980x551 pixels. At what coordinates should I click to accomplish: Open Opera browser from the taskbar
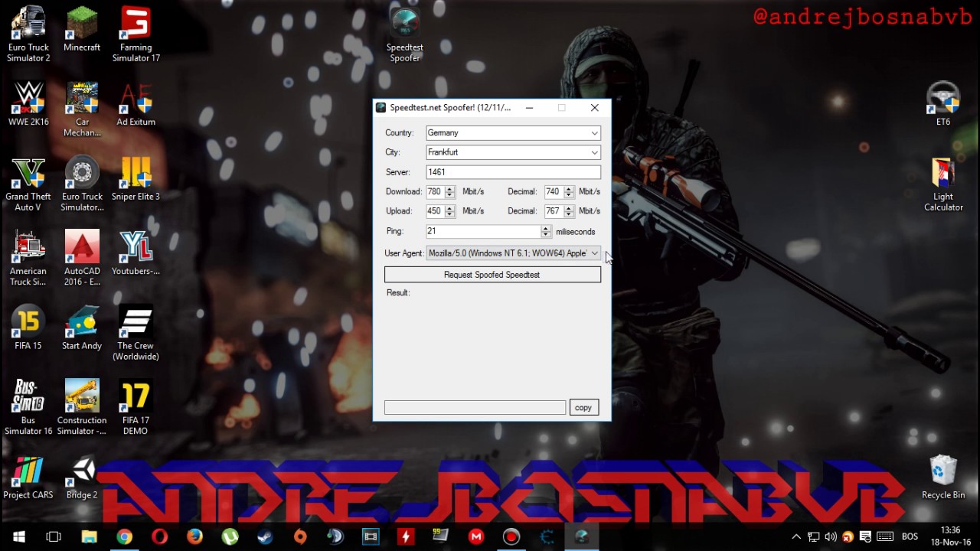point(159,536)
